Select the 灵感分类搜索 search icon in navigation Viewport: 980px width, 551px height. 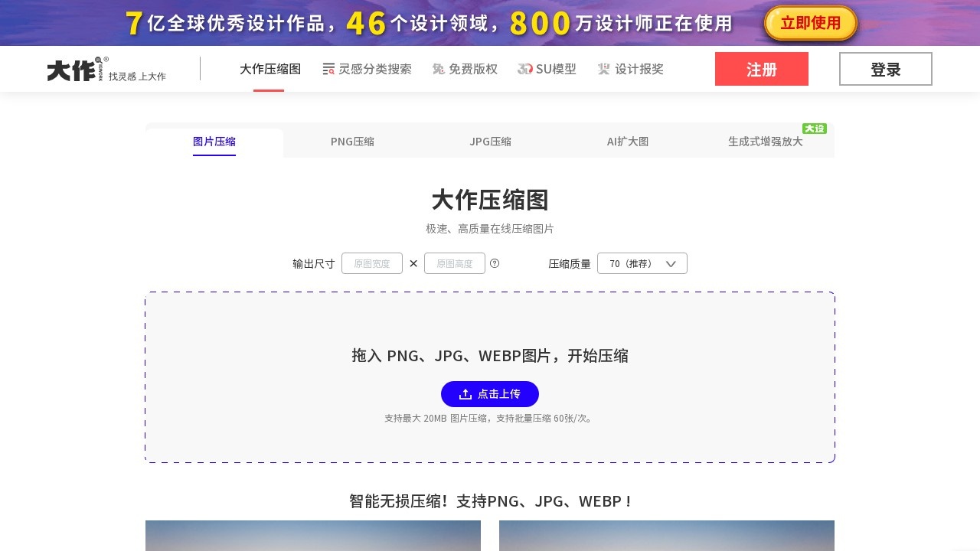328,69
